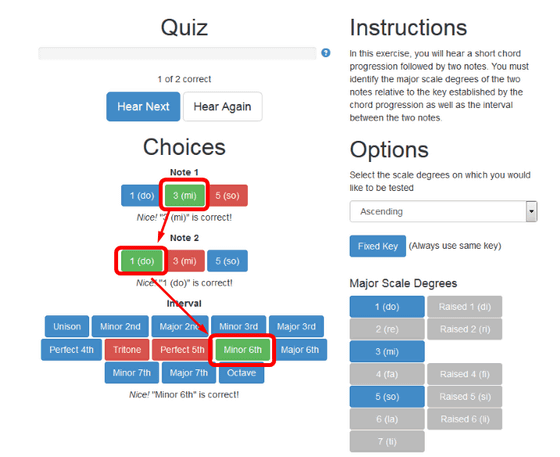Enable the 7 (ti) scale degree
This screenshot has width=560, height=457.
tap(387, 442)
